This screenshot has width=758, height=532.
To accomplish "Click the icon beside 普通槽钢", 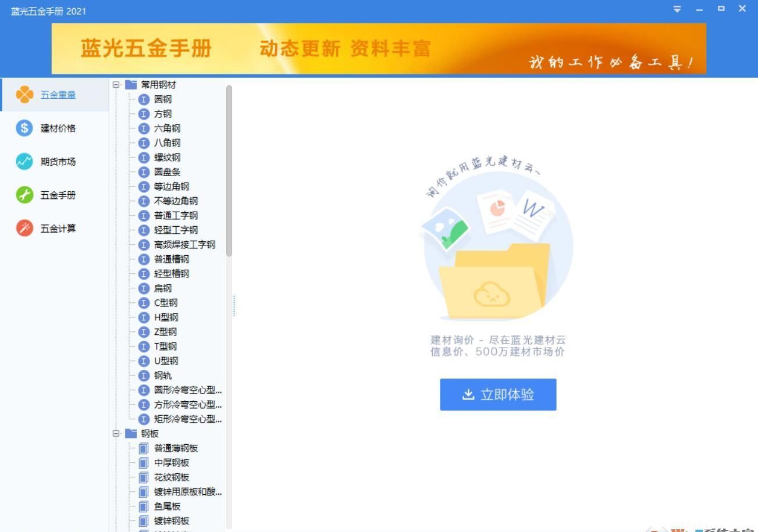I will (144, 259).
